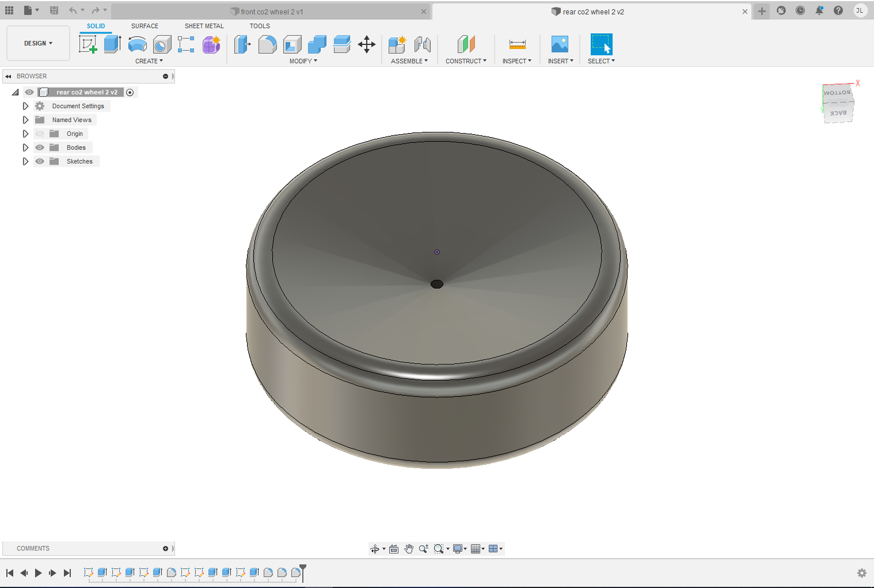Select the Measure tool
The image size is (874, 588).
pos(517,44)
